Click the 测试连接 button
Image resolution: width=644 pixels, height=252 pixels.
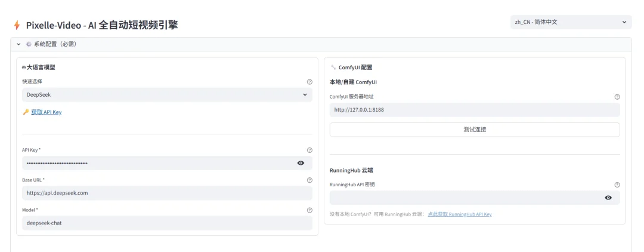474,130
